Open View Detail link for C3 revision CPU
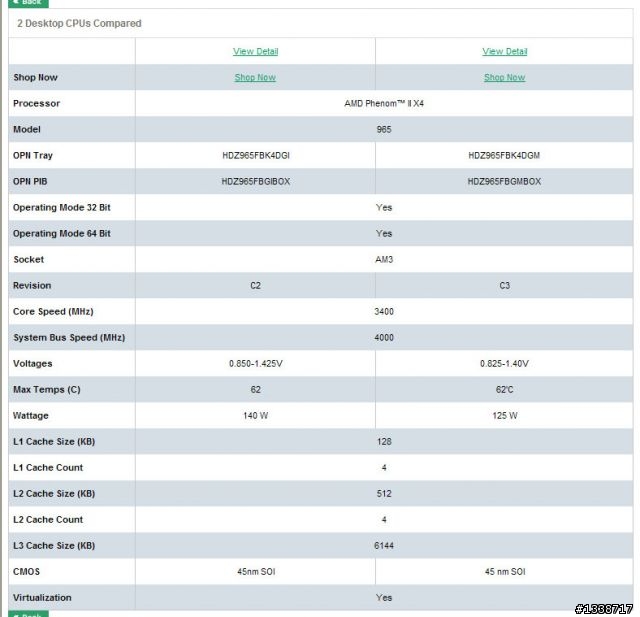The image size is (640, 617). click(505, 51)
